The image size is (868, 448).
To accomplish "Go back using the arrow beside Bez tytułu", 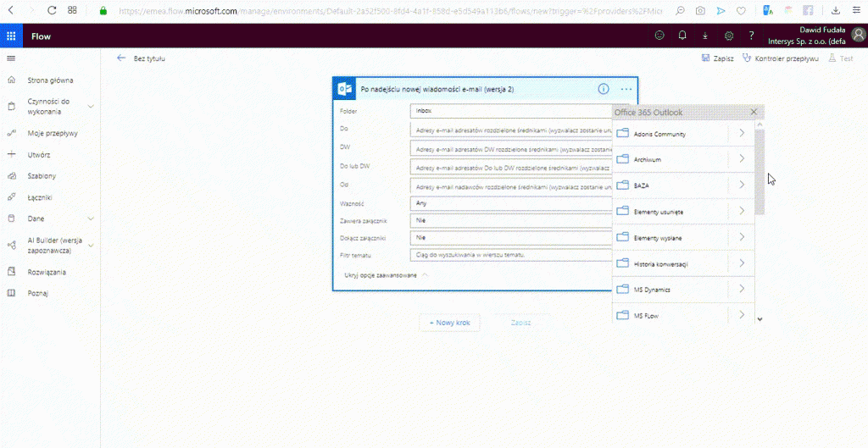I will [121, 58].
